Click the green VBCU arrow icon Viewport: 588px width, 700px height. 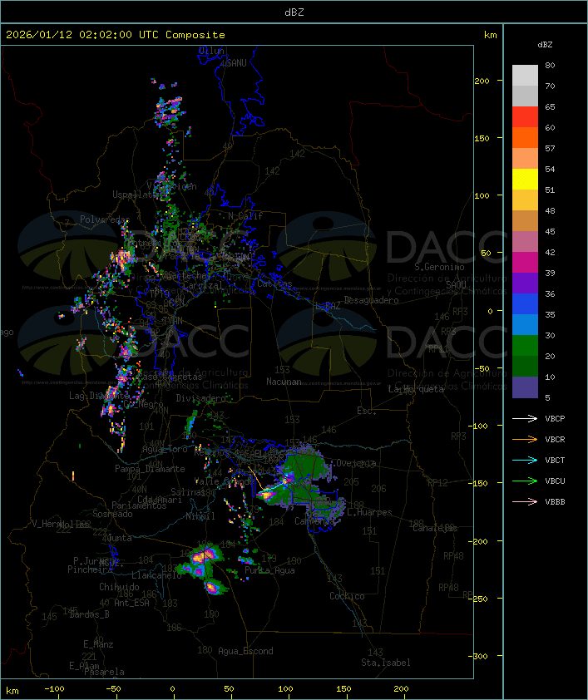point(526,481)
